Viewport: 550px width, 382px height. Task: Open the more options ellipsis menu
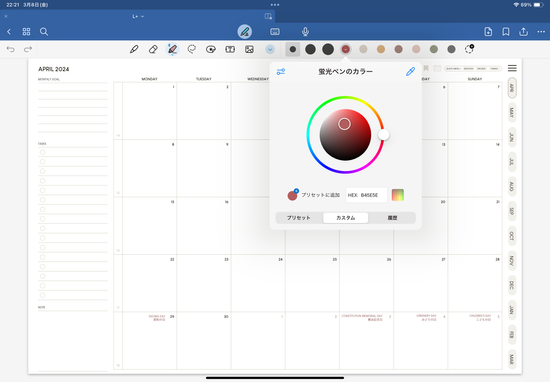click(541, 32)
